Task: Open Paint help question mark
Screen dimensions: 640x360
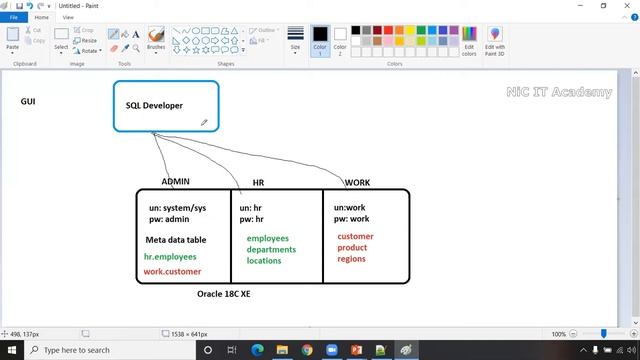Action: (635, 17)
